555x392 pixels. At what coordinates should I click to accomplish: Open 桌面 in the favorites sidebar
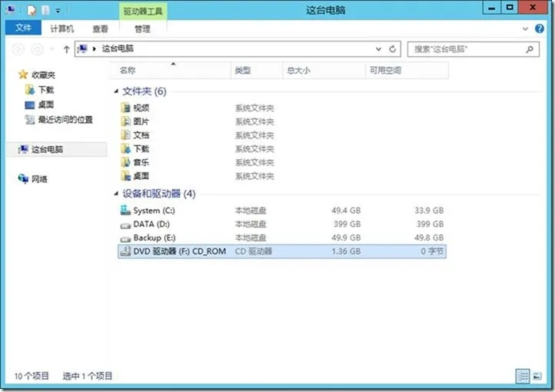39,105
